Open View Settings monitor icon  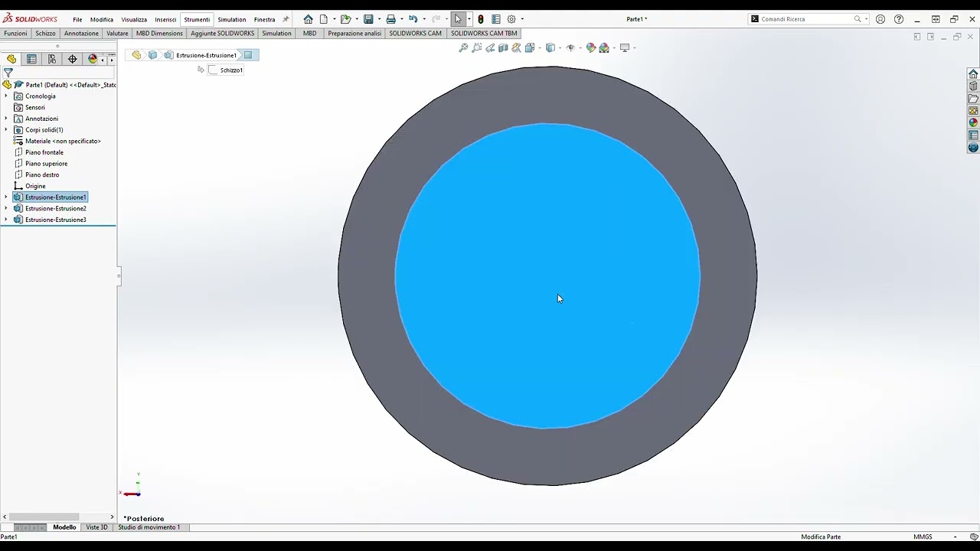pos(625,47)
